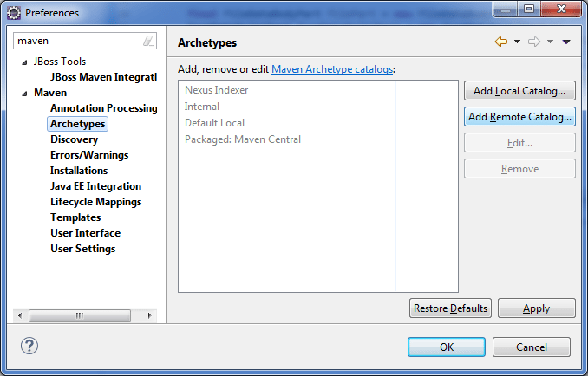588x376 pixels.
Task: Open Errors/Warnings preferences page
Action: click(89, 155)
